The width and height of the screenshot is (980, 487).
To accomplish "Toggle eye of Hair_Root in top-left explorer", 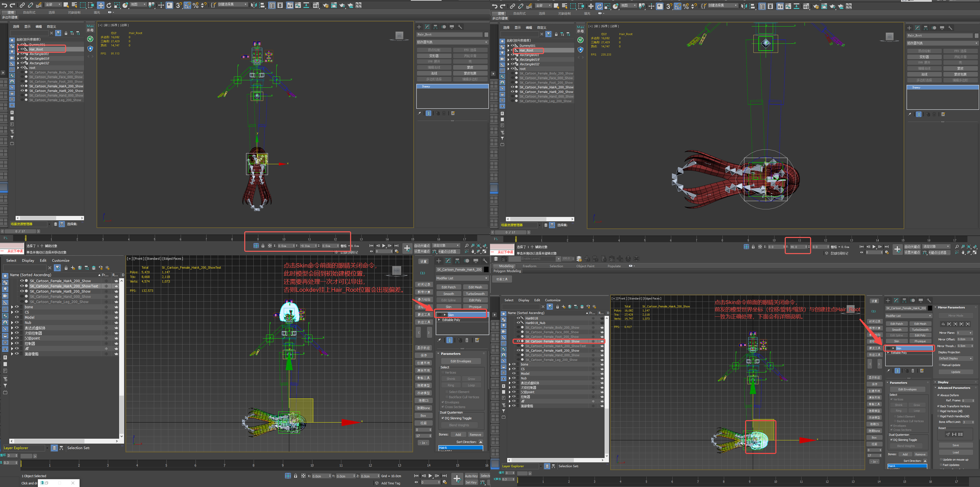I will pos(22,49).
